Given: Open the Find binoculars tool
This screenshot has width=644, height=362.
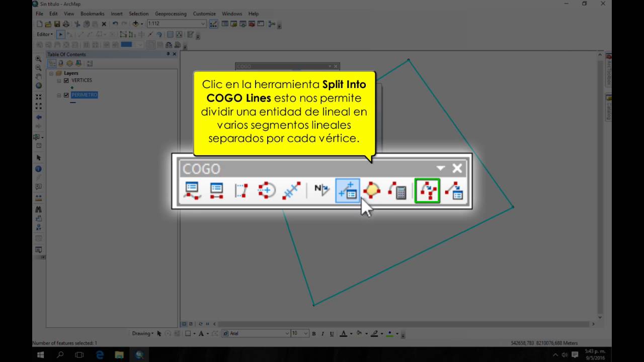Looking at the screenshot, I should coord(39,209).
